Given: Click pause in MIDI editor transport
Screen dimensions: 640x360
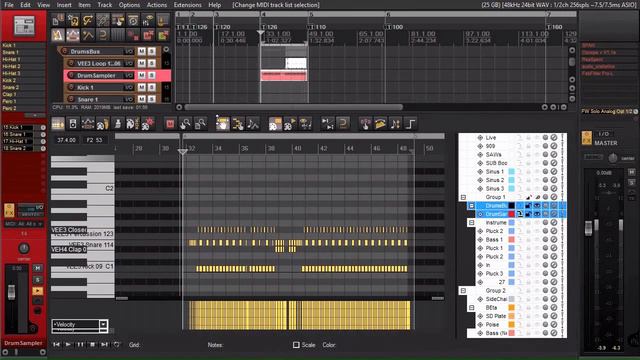Looking at the screenshot, I should (80, 345).
